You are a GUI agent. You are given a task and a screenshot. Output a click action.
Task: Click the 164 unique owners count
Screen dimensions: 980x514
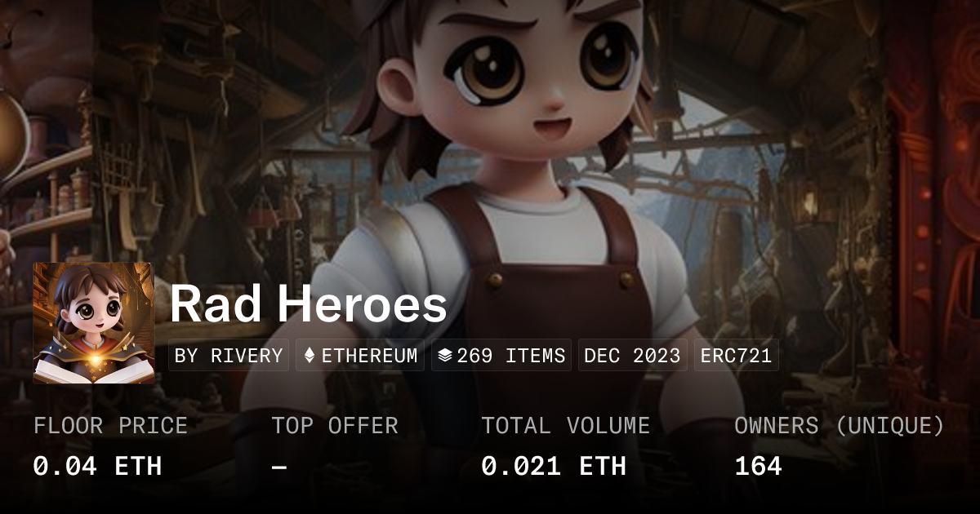tap(758, 466)
